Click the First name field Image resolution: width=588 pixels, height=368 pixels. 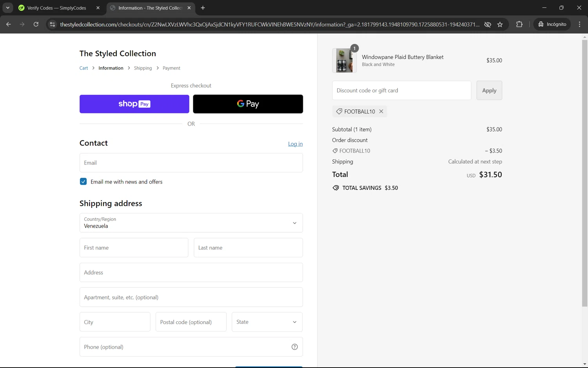(x=134, y=248)
